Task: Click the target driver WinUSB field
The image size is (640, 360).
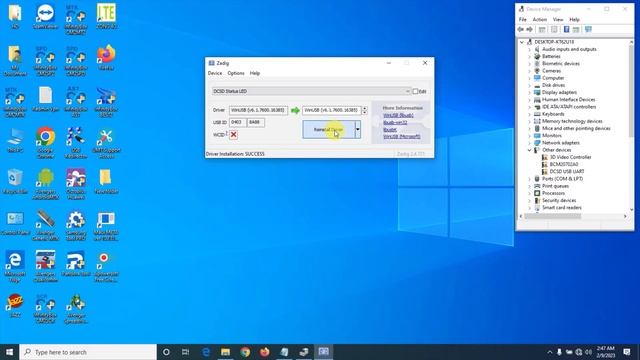Action: click(x=331, y=110)
